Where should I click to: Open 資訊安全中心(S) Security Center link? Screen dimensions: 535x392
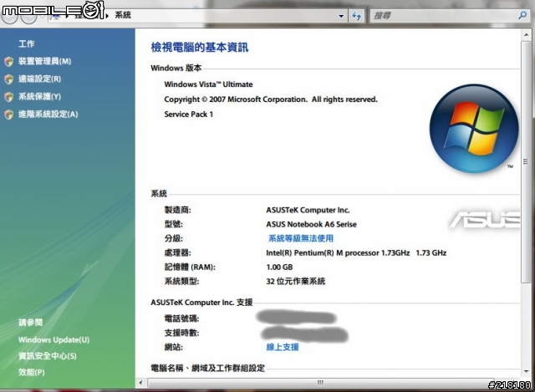(x=48, y=356)
